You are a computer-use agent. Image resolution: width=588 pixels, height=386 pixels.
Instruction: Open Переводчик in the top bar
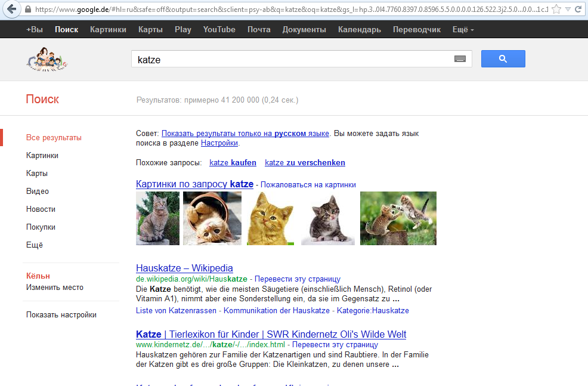coord(417,30)
